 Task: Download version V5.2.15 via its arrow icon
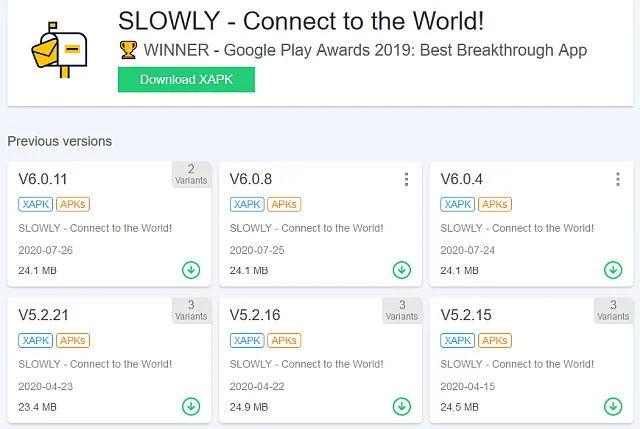[x=613, y=406]
